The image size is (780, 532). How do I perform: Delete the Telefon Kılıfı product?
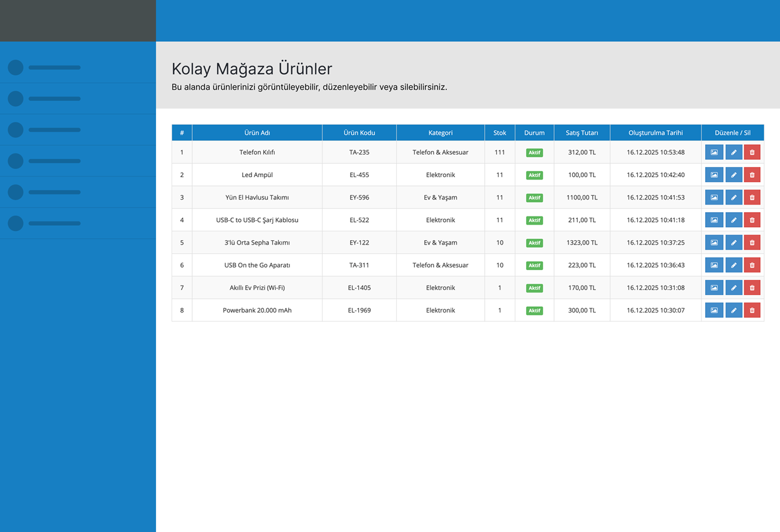tap(752, 152)
